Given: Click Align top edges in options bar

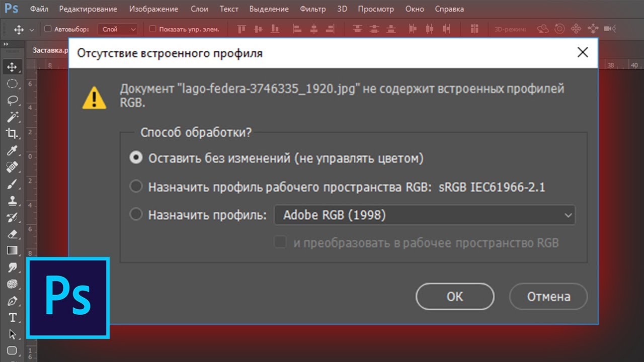Looking at the screenshot, I should coord(242,29).
